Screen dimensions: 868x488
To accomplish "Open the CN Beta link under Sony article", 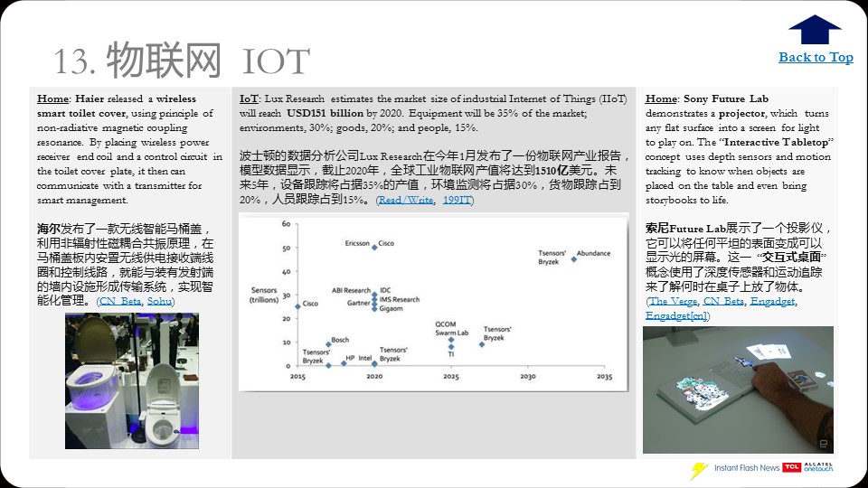I will pyautogui.click(x=723, y=301).
